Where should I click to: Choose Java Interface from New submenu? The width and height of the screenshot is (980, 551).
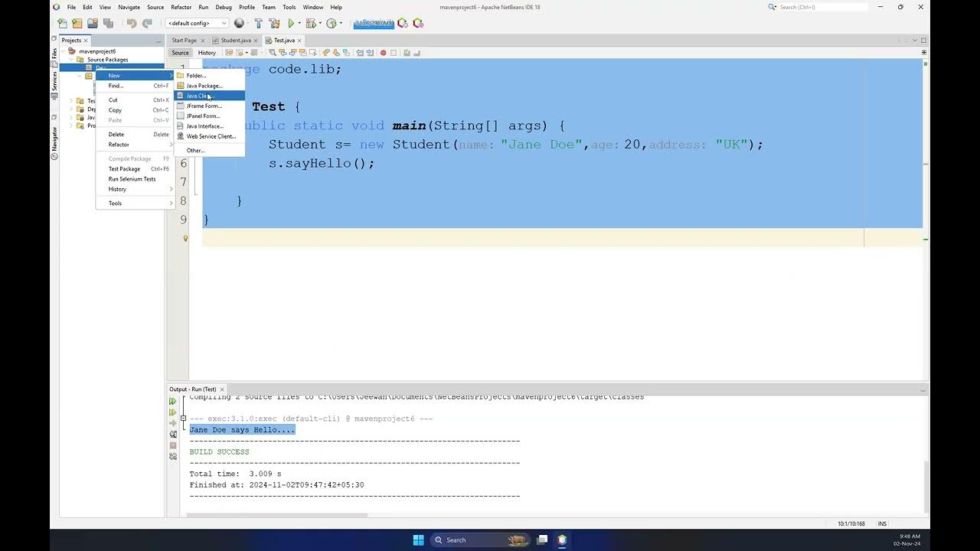[x=210, y=126]
